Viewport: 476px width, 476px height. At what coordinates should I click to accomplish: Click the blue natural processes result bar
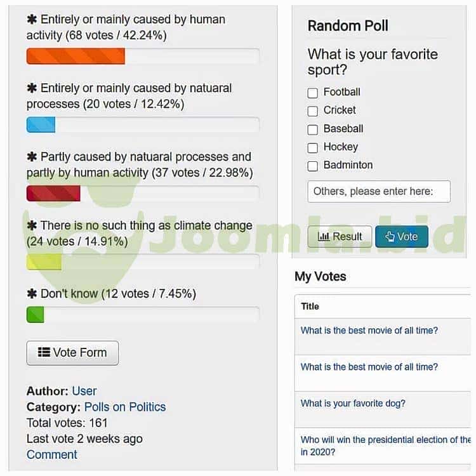[x=41, y=125]
